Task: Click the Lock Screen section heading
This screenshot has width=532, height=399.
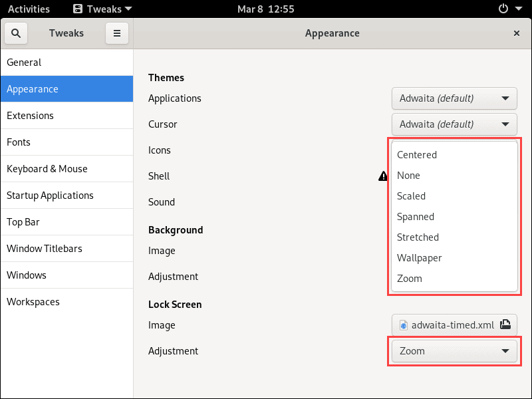Action: point(175,305)
